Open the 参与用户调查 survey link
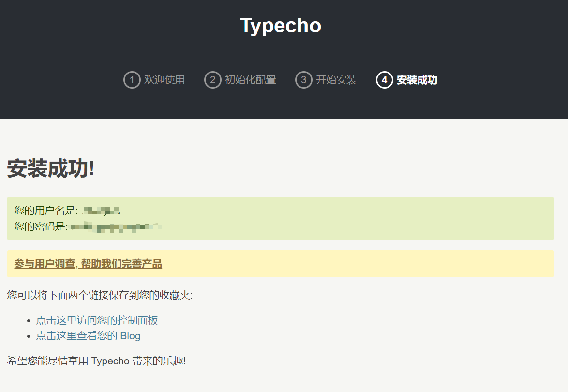 tap(88, 264)
